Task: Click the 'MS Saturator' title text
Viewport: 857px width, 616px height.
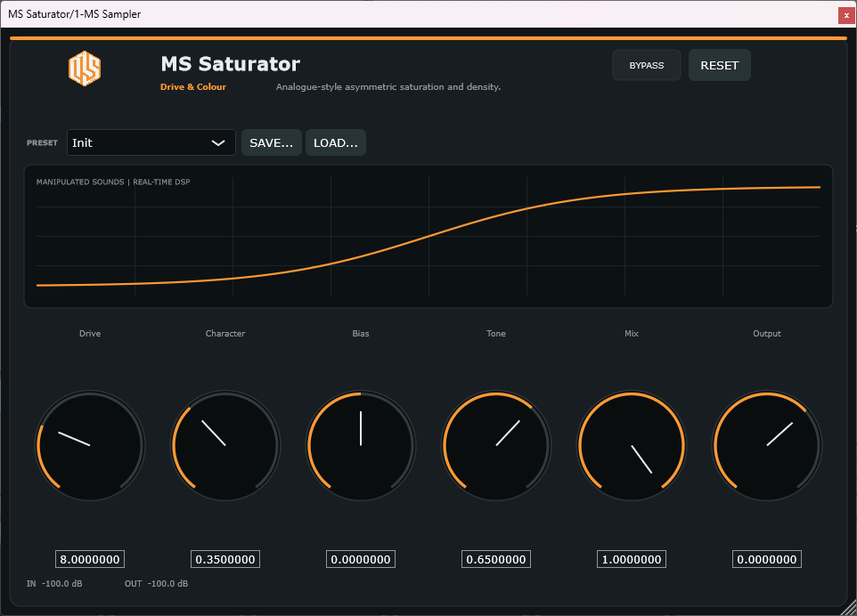Action: [230, 64]
